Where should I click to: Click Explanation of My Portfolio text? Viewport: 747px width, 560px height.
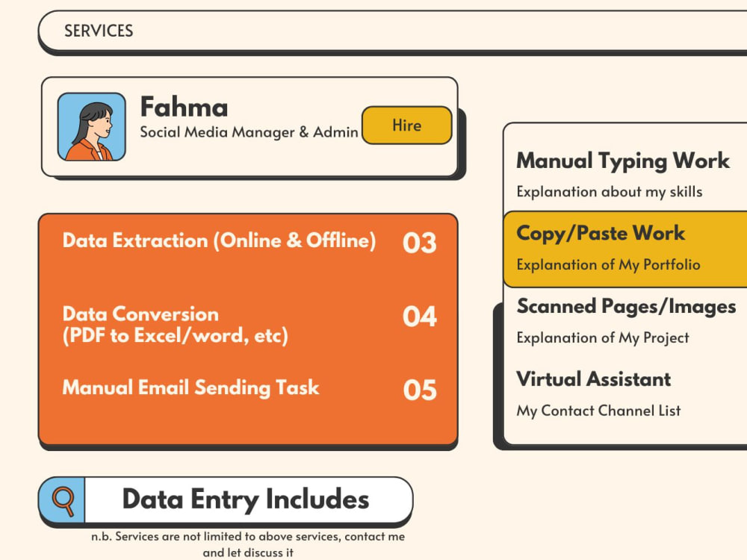tap(608, 265)
